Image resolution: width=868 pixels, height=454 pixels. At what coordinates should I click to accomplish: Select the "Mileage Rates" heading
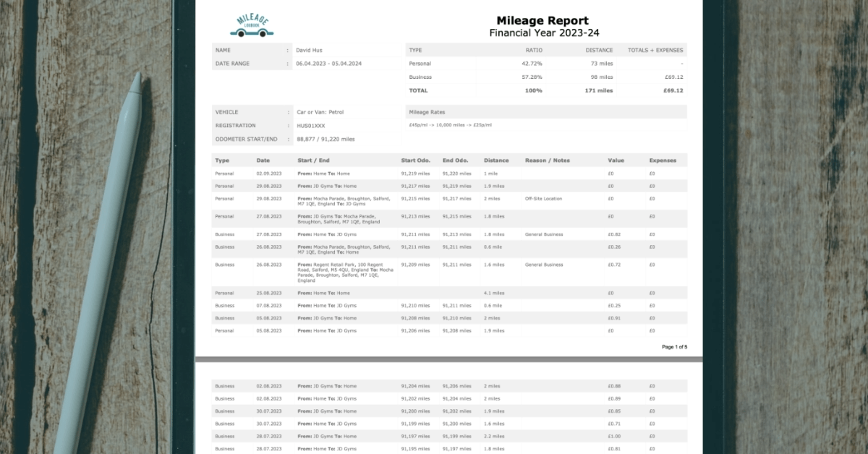(427, 112)
